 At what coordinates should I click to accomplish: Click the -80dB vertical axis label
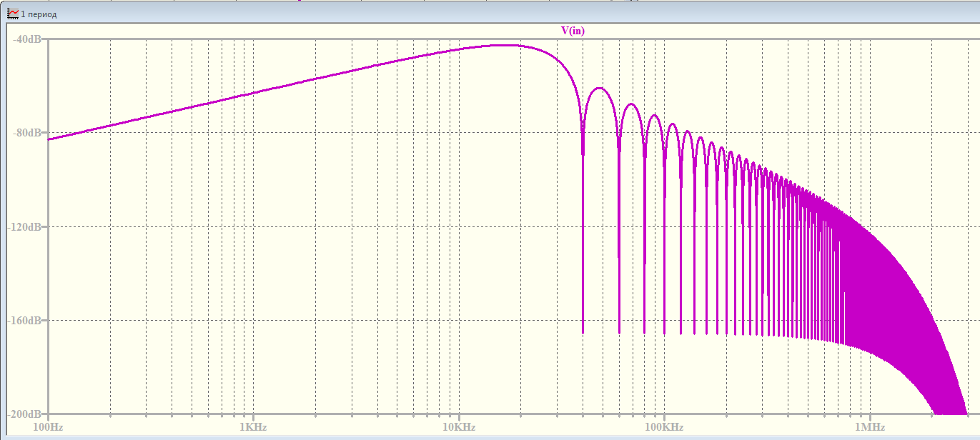[x=27, y=133]
